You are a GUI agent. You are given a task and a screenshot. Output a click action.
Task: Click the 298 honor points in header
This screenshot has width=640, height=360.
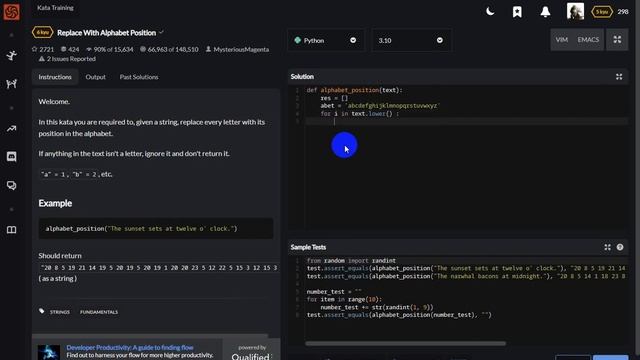click(623, 12)
